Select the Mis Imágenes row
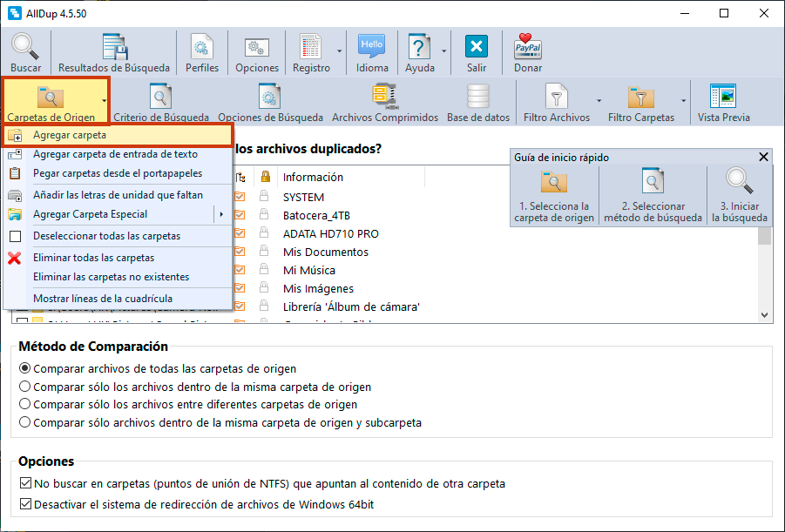 tap(318, 289)
